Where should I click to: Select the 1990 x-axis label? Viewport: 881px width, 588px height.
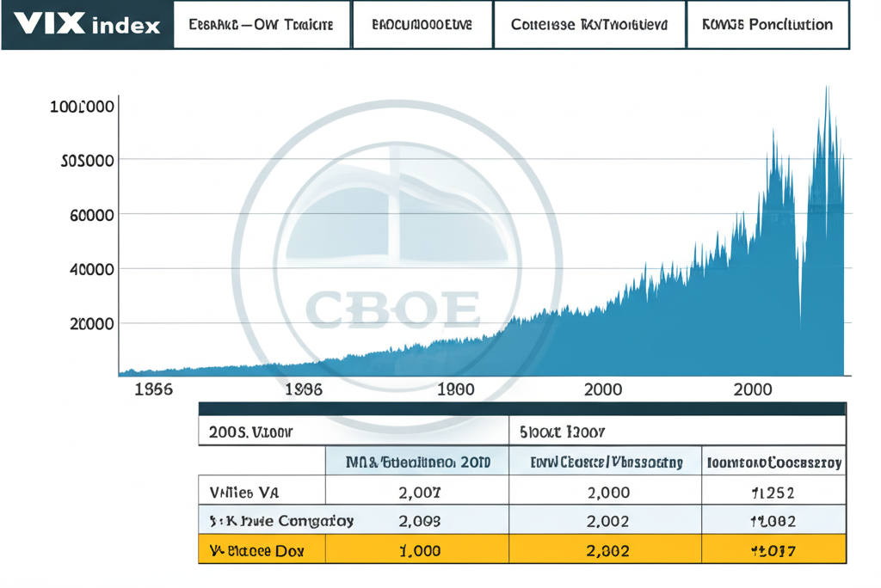pyautogui.click(x=456, y=389)
